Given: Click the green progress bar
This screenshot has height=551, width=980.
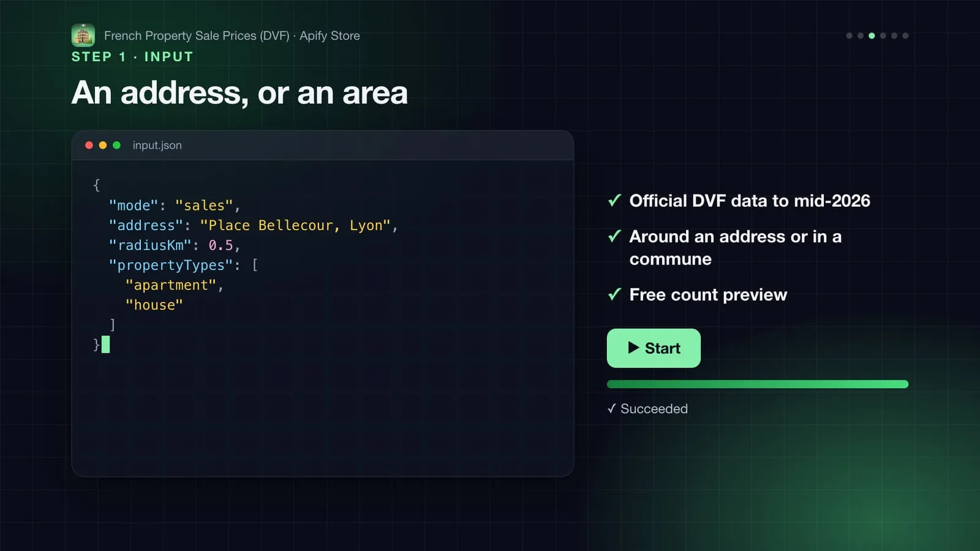Looking at the screenshot, I should [x=758, y=384].
